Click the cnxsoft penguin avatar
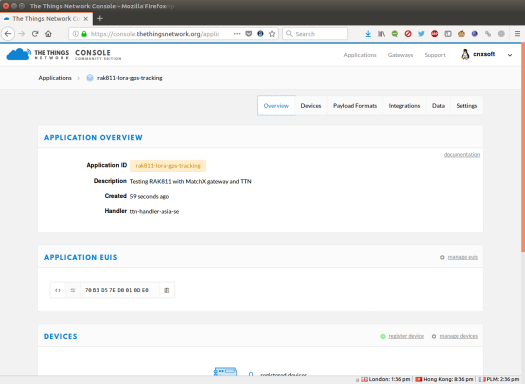 [x=465, y=55]
